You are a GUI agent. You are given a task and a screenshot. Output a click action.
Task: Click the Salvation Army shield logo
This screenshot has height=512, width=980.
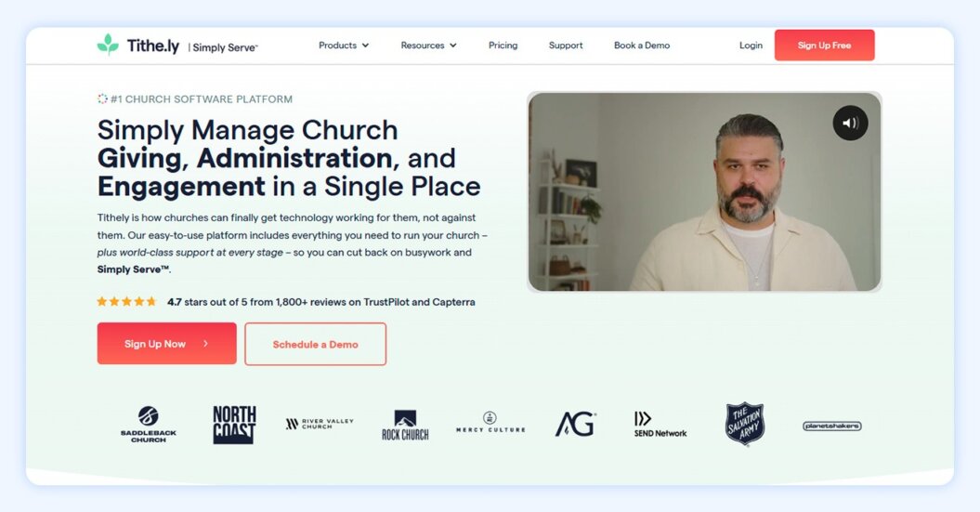tap(745, 424)
